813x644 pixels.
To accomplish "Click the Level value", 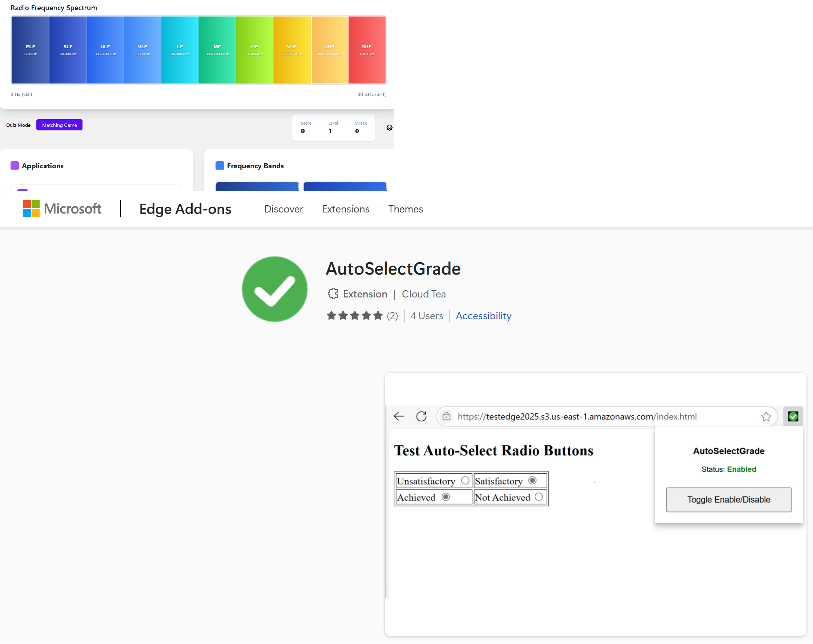I will 330,131.
